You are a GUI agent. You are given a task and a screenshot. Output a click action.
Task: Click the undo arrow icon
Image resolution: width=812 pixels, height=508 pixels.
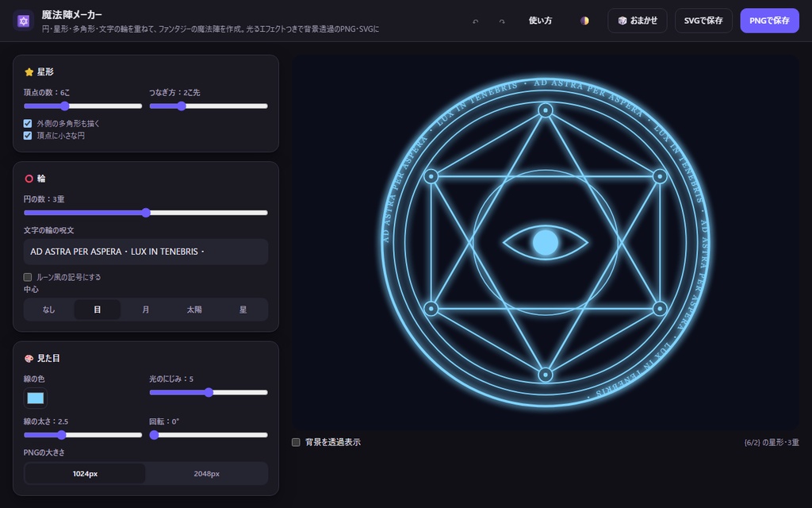point(476,21)
